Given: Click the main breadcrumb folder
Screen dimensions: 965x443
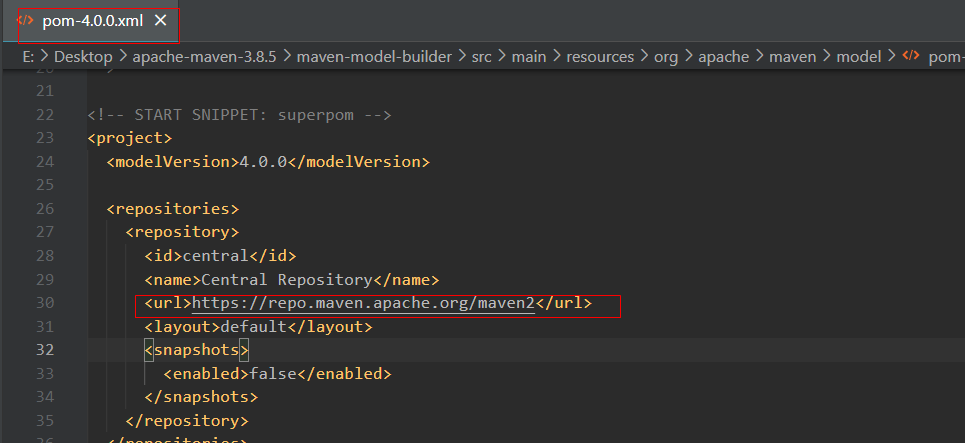Looking at the screenshot, I should (529, 57).
